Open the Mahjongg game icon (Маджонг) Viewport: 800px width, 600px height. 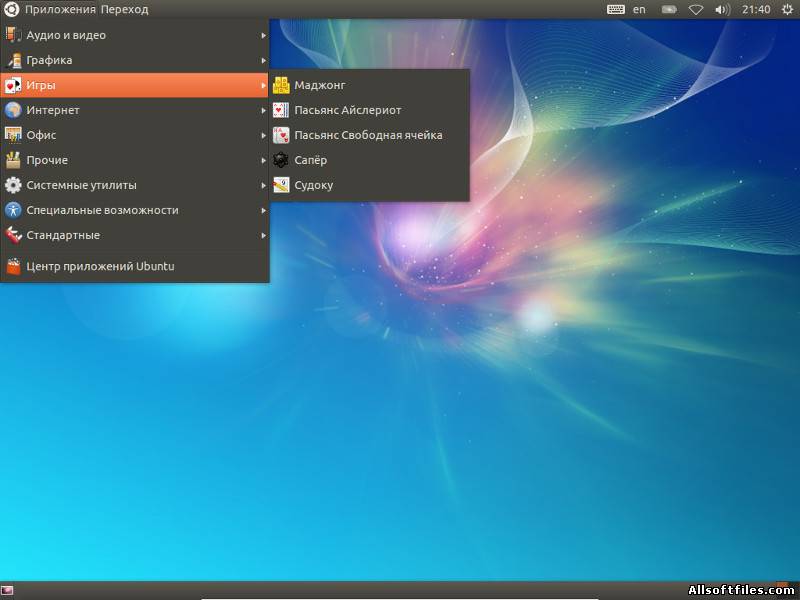[x=281, y=85]
